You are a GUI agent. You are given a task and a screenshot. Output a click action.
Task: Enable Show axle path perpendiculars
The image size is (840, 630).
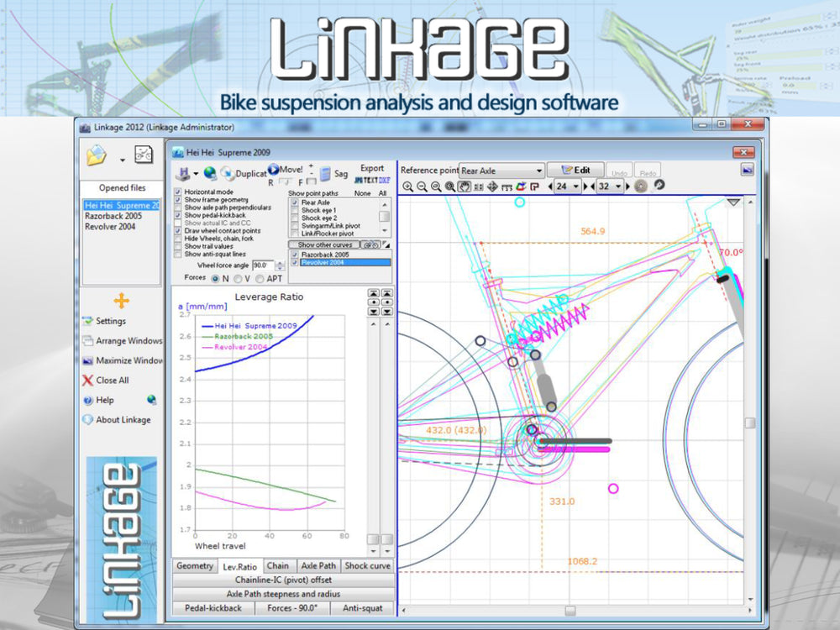tap(178, 207)
